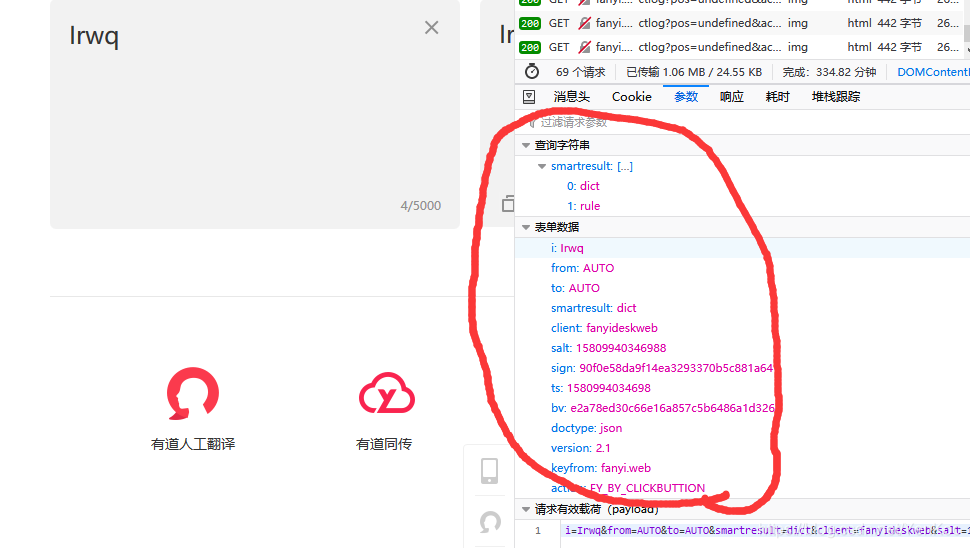Open the 耗时 tab

[778, 96]
